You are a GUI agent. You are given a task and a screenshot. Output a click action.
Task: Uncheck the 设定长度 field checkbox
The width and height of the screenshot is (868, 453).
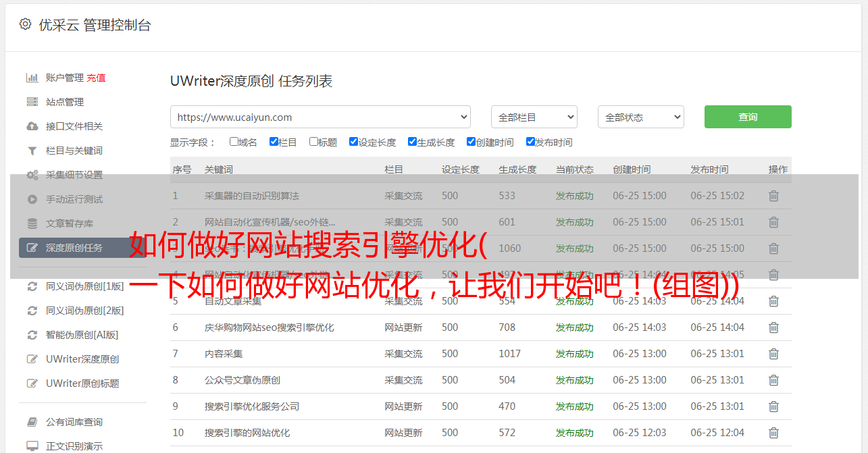click(x=353, y=142)
